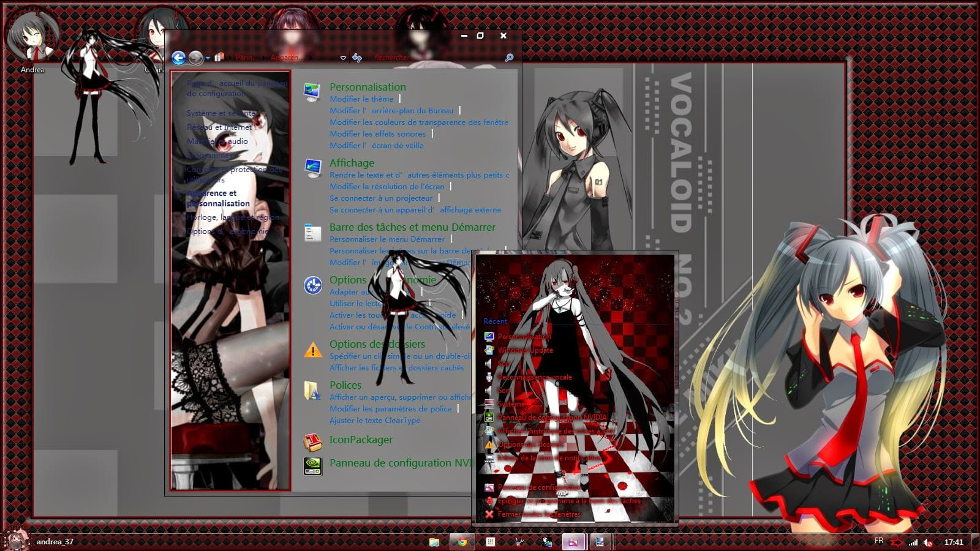This screenshot has width=980, height=551.
Task: Expand the address bar dropdown arrow
Action: click(x=343, y=59)
